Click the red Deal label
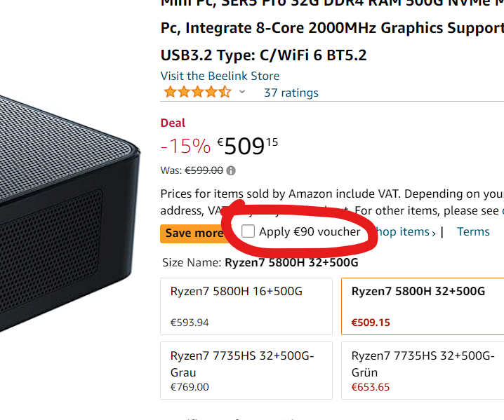This screenshot has width=504, height=420. click(x=173, y=123)
